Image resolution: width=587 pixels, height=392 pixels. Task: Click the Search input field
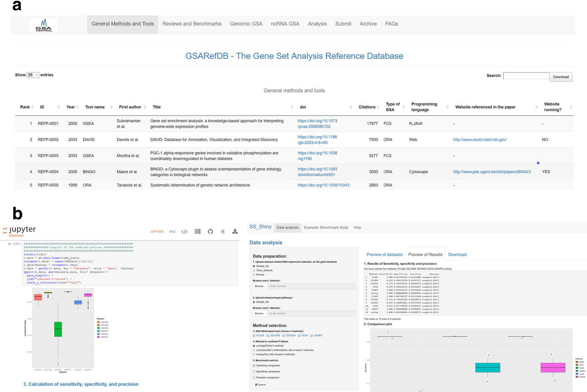526,75
